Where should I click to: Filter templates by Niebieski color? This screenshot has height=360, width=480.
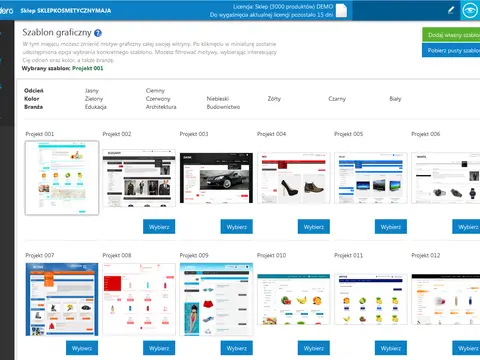[218, 99]
